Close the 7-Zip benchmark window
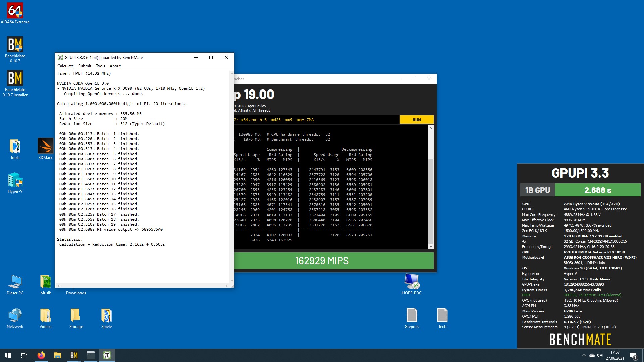 [x=429, y=79]
